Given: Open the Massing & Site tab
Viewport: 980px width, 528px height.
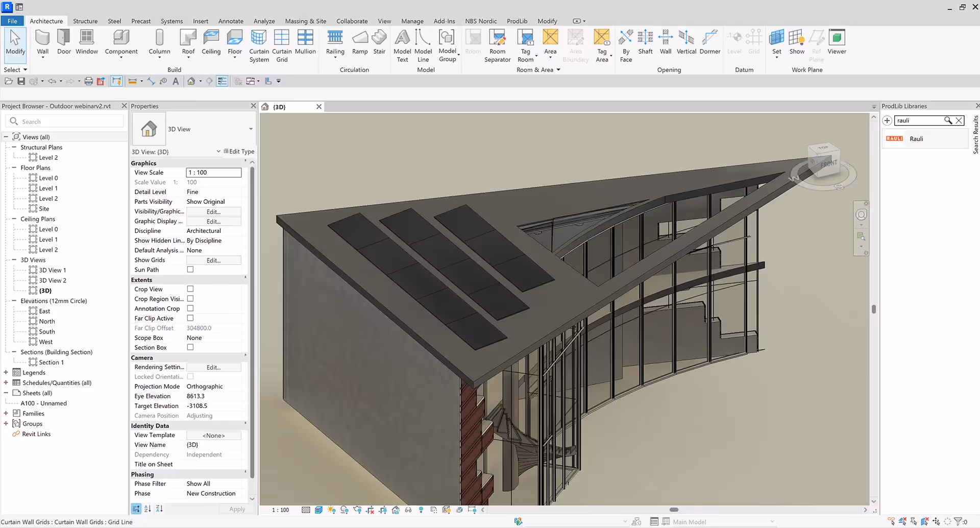Looking at the screenshot, I should (x=305, y=21).
